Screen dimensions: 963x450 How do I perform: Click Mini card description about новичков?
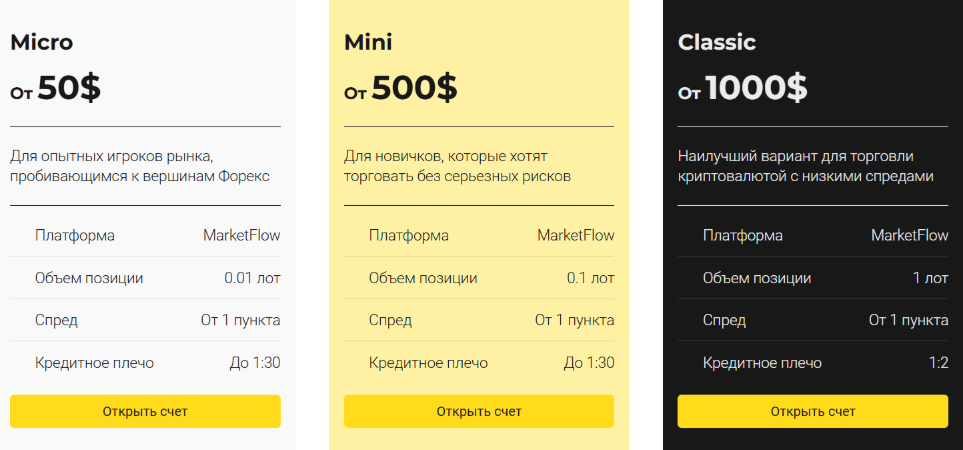pyautogui.click(x=458, y=166)
